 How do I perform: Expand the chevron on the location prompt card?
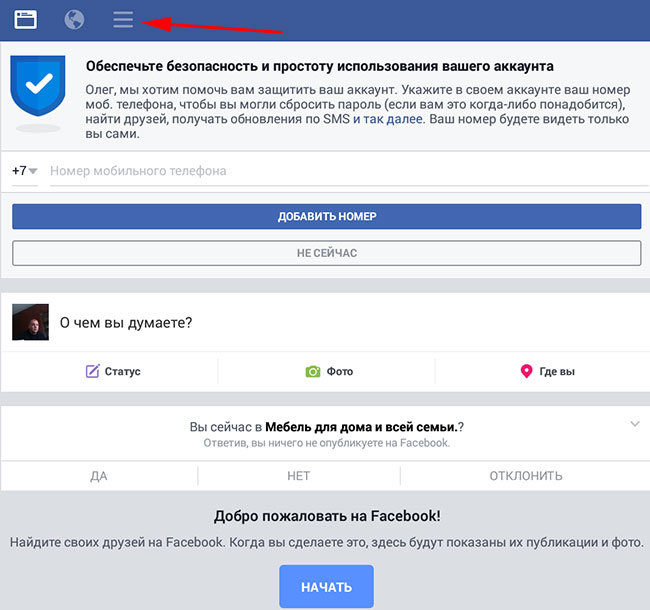pyautogui.click(x=634, y=425)
